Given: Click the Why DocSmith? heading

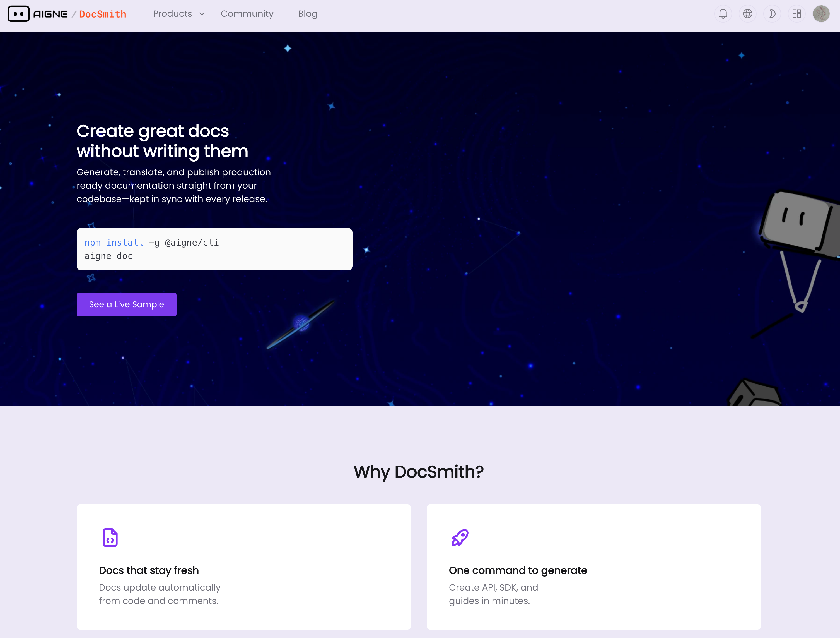Looking at the screenshot, I should [x=419, y=472].
